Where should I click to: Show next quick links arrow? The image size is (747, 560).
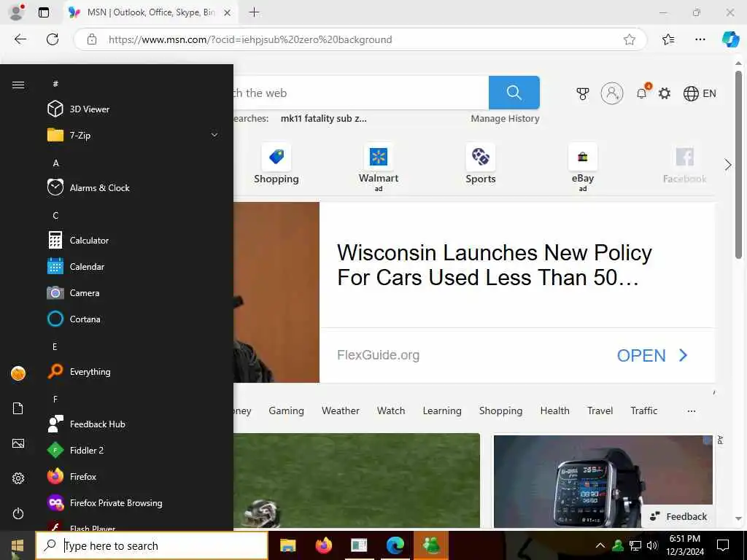(727, 165)
